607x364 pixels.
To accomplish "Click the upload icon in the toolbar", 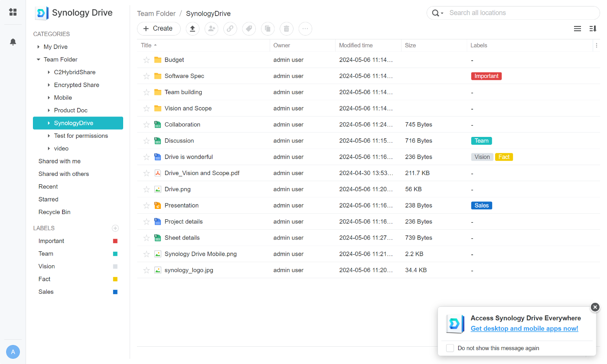I will pyautogui.click(x=193, y=29).
